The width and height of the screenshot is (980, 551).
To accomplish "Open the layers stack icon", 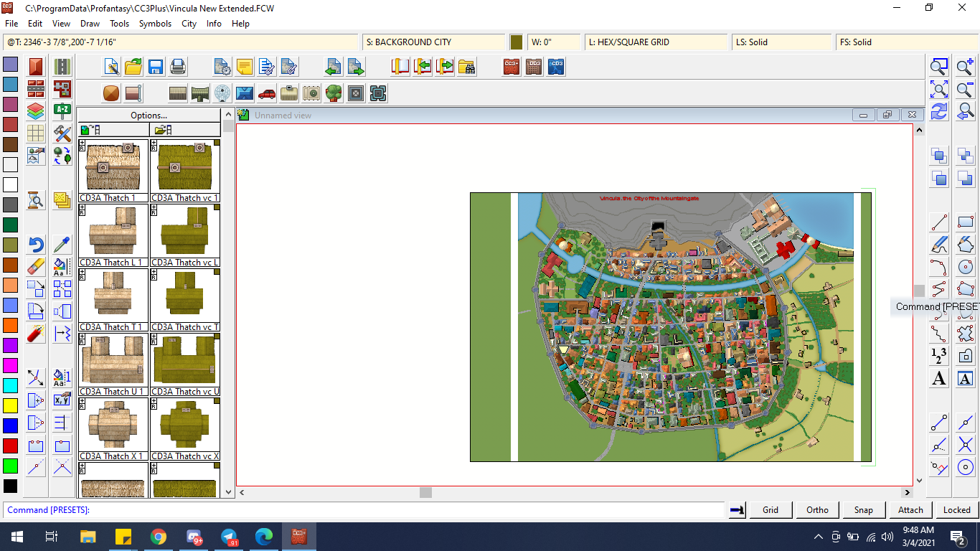I will coord(36,111).
